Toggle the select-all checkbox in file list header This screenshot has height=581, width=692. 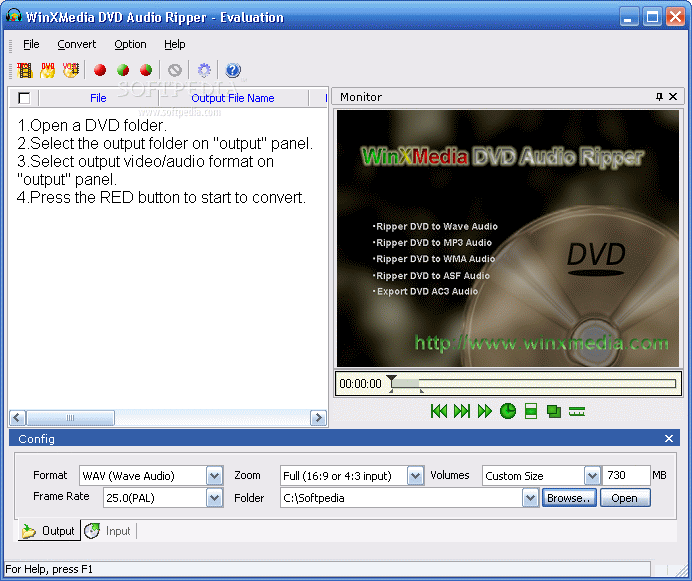(24, 98)
